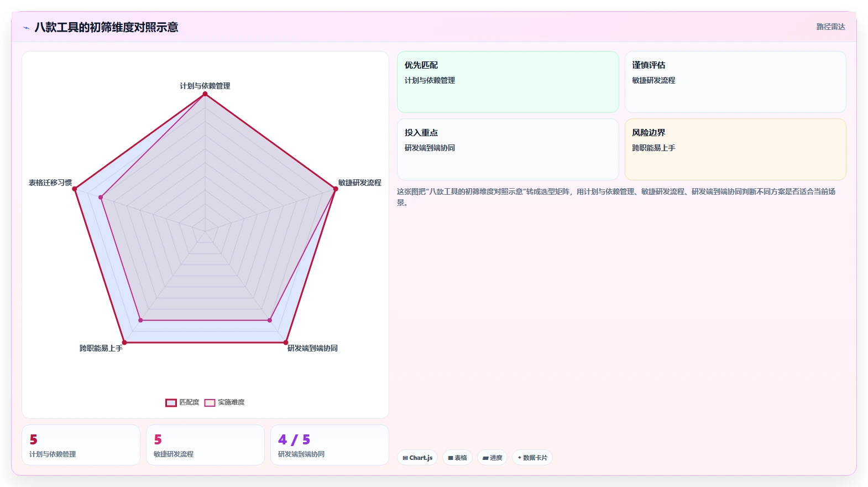Viewport: 868px width, 487px height.
Task: Select the 进度 tag chip
Action: point(492,458)
